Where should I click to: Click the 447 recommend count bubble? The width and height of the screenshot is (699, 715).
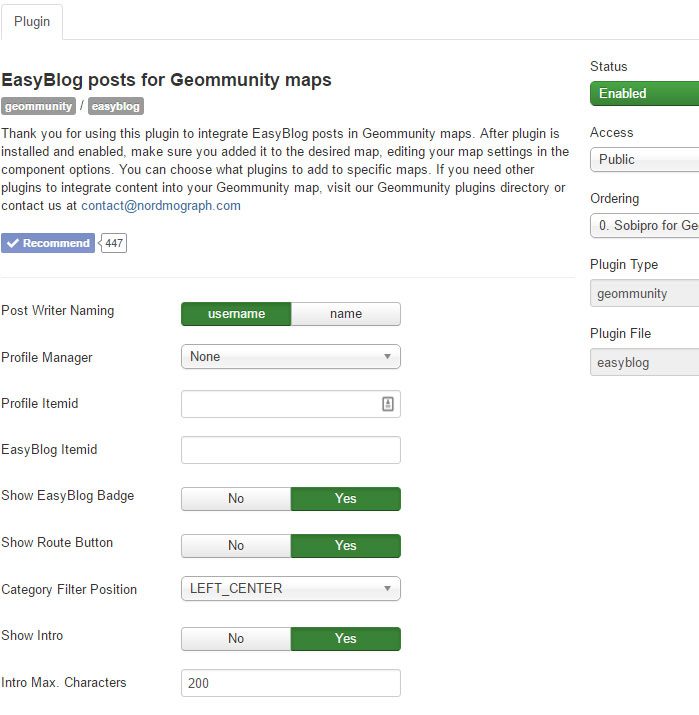(x=113, y=243)
